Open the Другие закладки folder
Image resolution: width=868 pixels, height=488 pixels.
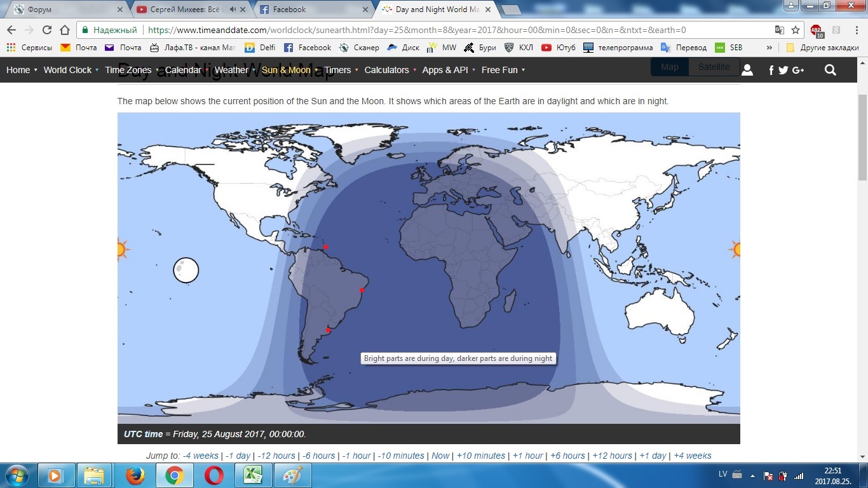pyautogui.click(x=822, y=48)
